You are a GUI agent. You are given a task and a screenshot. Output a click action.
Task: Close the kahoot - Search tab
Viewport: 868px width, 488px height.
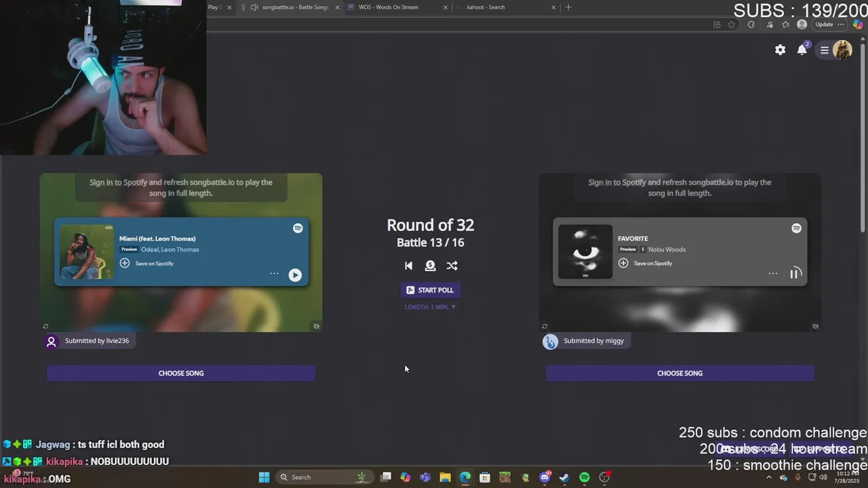(553, 7)
